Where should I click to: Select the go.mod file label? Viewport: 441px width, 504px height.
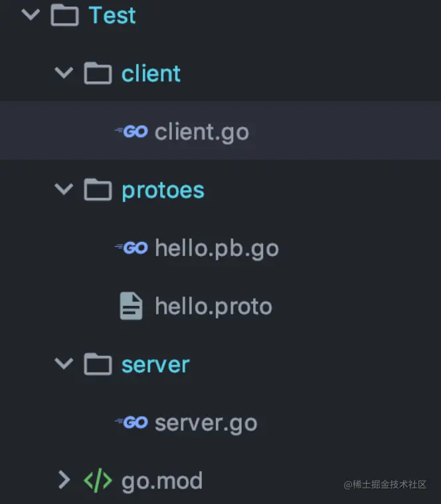point(162,480)
